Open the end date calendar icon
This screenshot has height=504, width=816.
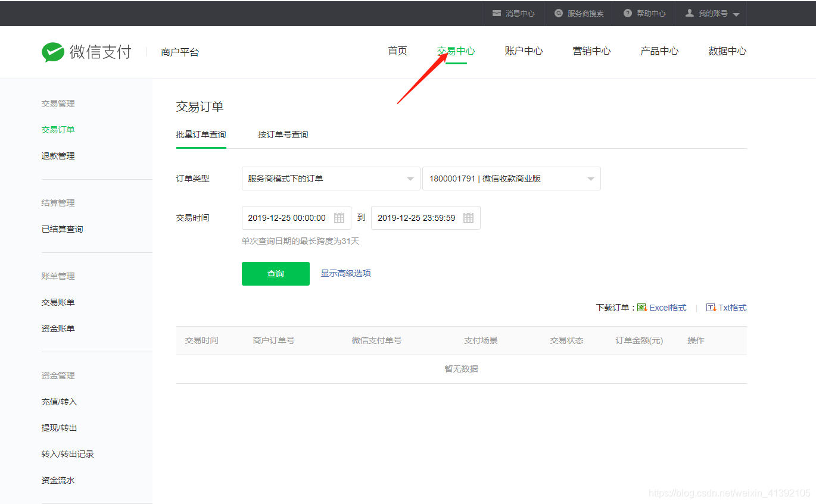coord(470,217)
